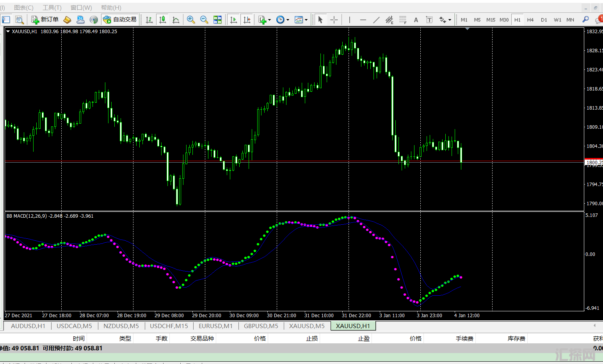Image resolution: width=603 pixels, height=364 pixels.
Task: Click the 交易品种 column header
Action: (x=202, y=338)
